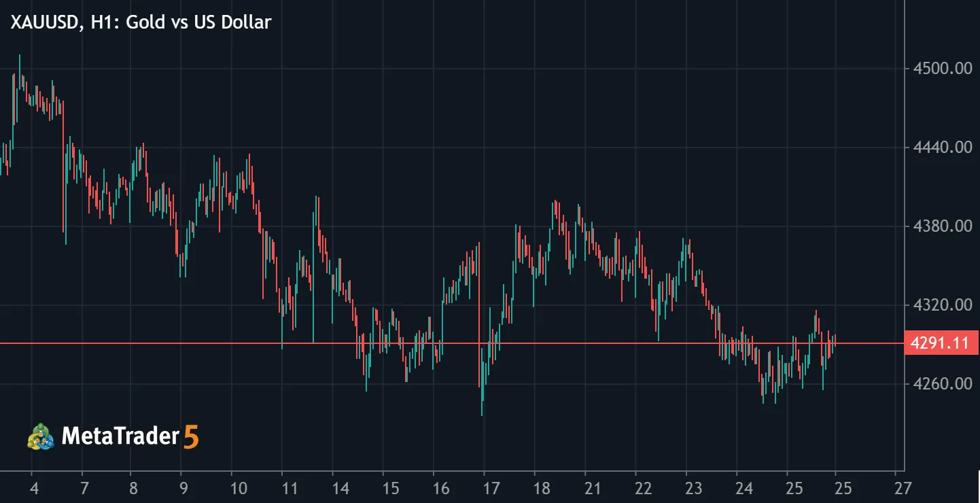Click date 4 on the time axis
This screenshot has width=980, height=503.
coord(34,488)
